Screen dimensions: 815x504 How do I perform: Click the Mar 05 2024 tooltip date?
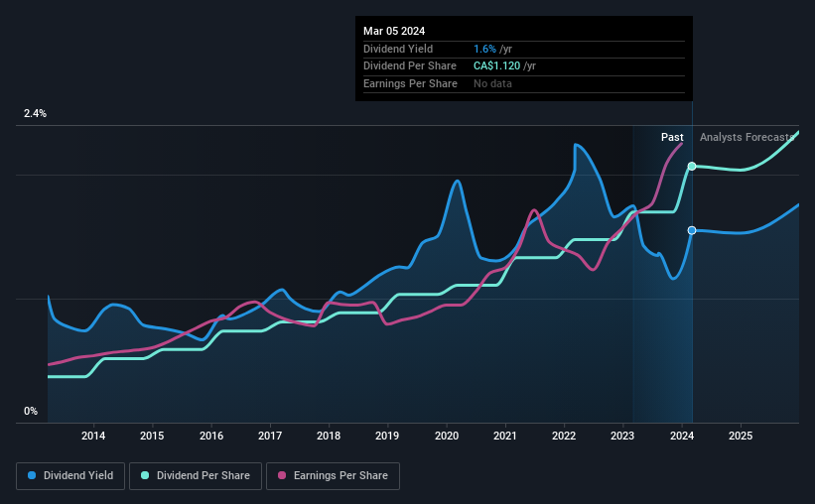[x=394, y=31]
